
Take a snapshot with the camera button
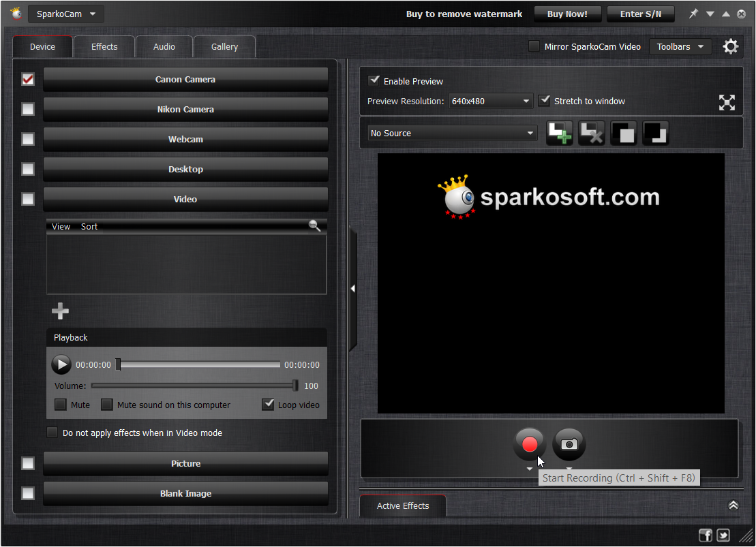click(569, 443)
